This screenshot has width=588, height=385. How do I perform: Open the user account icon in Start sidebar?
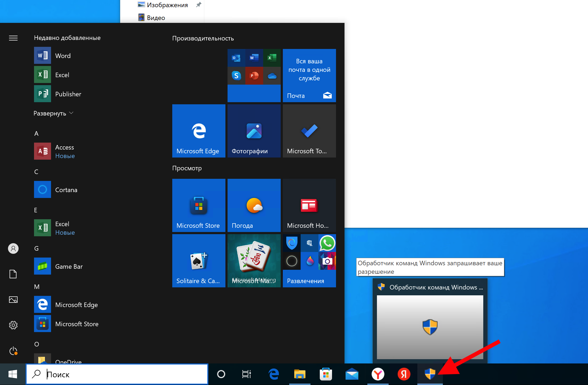tap(13, 249)
